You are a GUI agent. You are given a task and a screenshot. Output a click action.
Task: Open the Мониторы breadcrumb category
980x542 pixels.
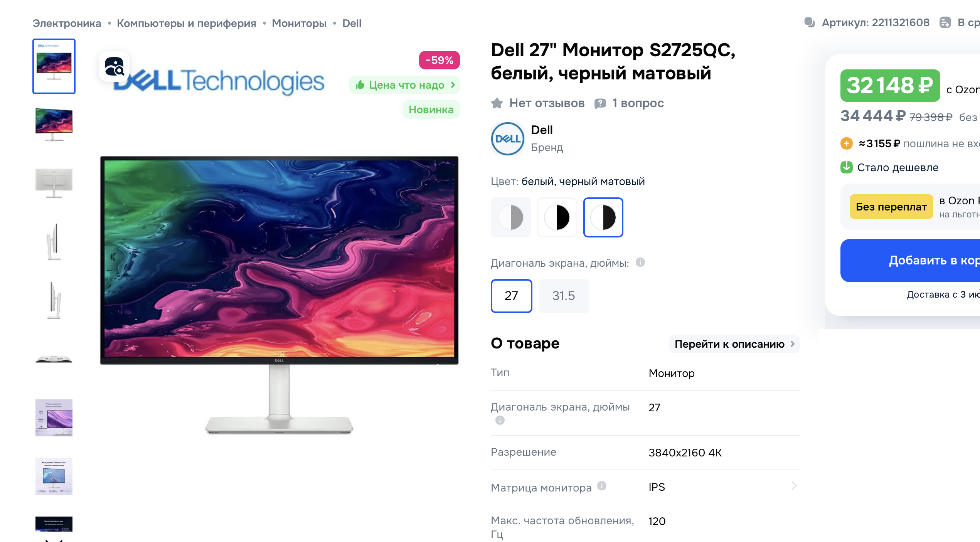(x=299, y=23)
